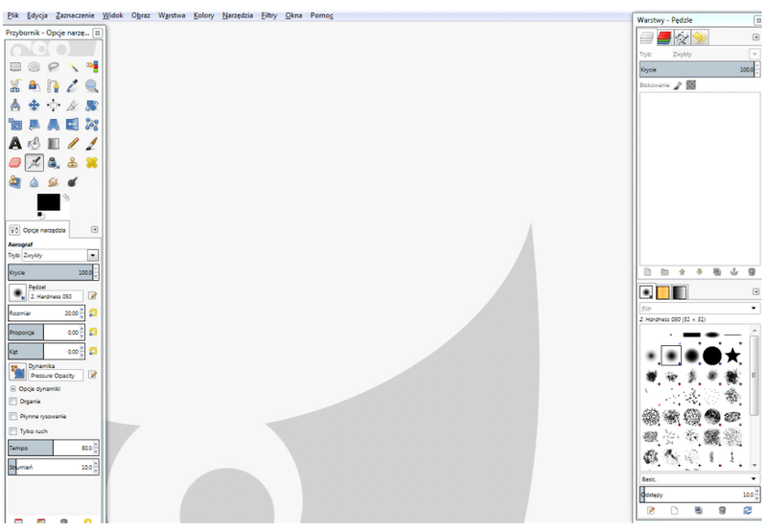
Task: Choose the Free Select lasso tool
Action: pyautogui.click(x=54, y=66)
